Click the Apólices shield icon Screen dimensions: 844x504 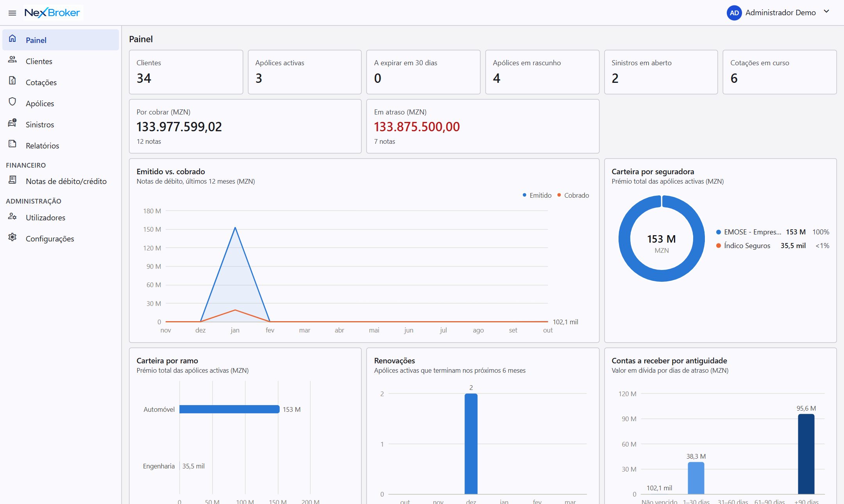pos(13,102)
